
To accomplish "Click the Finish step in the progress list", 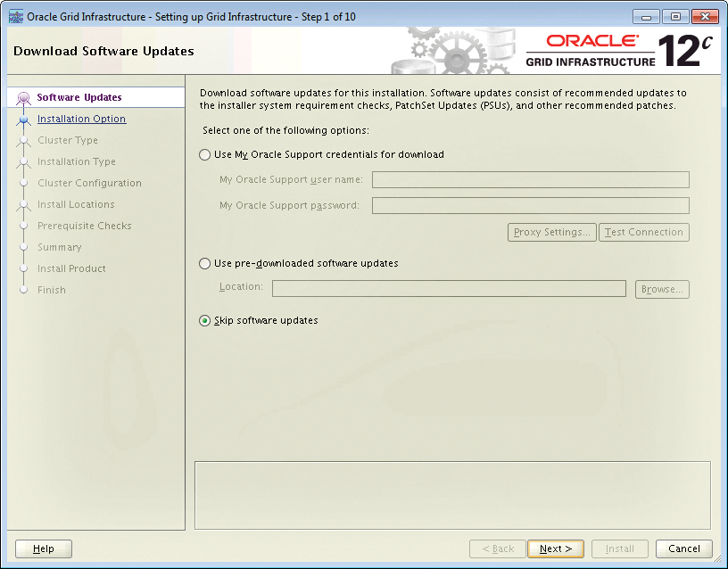I will [52, 290].
